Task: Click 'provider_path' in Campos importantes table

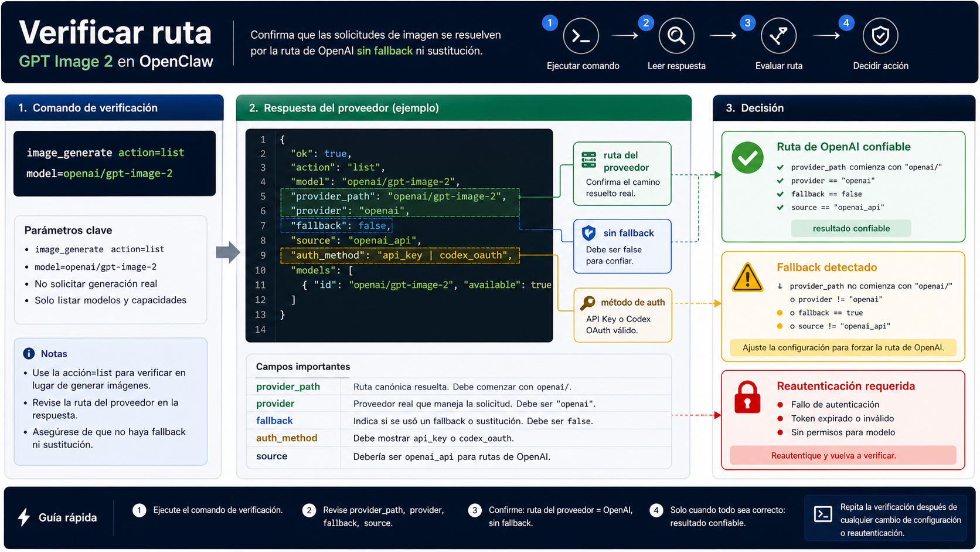Action: [x=288, y=387]
